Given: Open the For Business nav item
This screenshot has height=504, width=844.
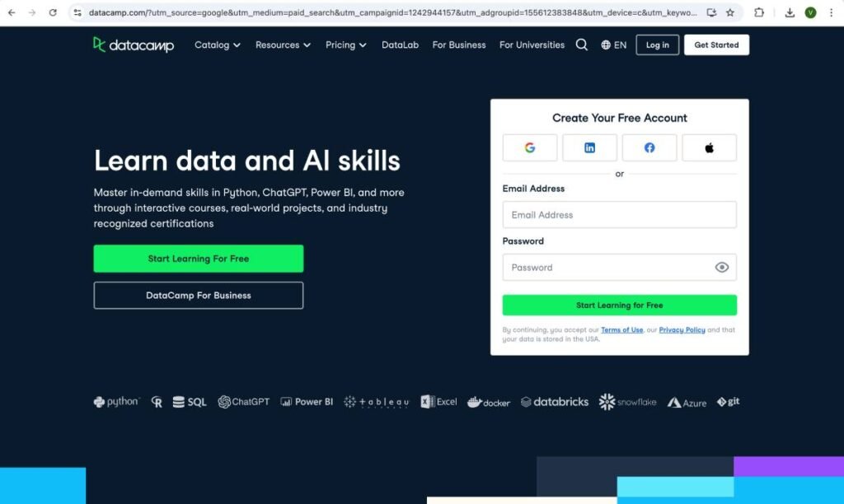Looking at the screenshot, I should (x=459, y=44).
